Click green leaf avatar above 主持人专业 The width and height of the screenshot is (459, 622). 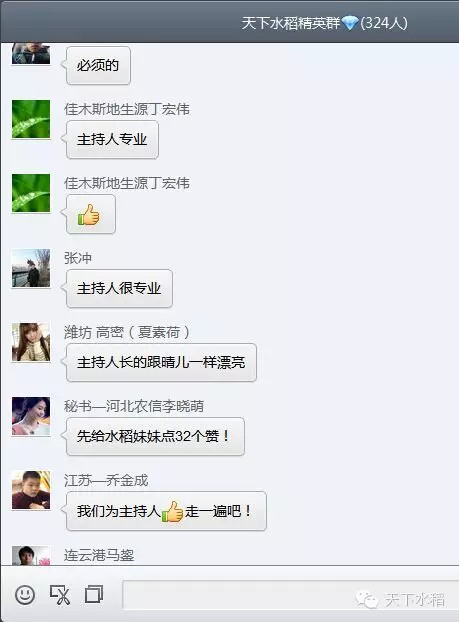click(x=31, y=119)
